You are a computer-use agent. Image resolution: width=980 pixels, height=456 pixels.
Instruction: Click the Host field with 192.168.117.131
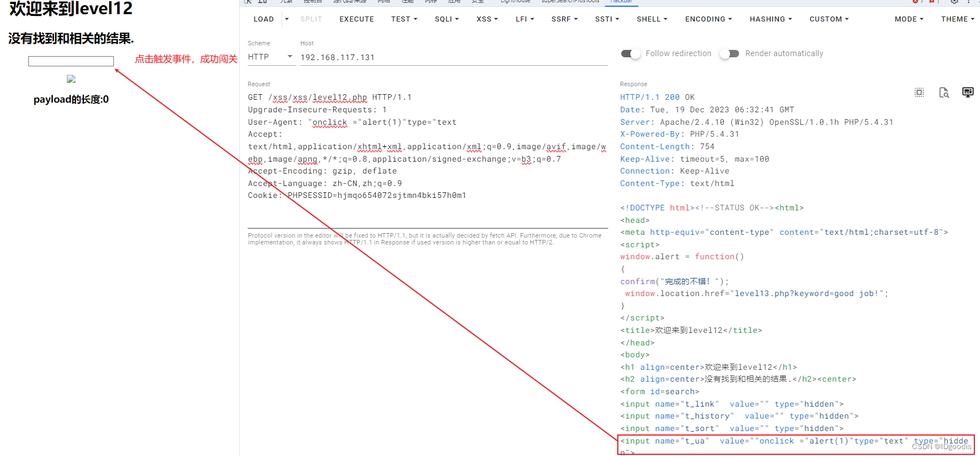pyautogui.click(x=454, y=57)
